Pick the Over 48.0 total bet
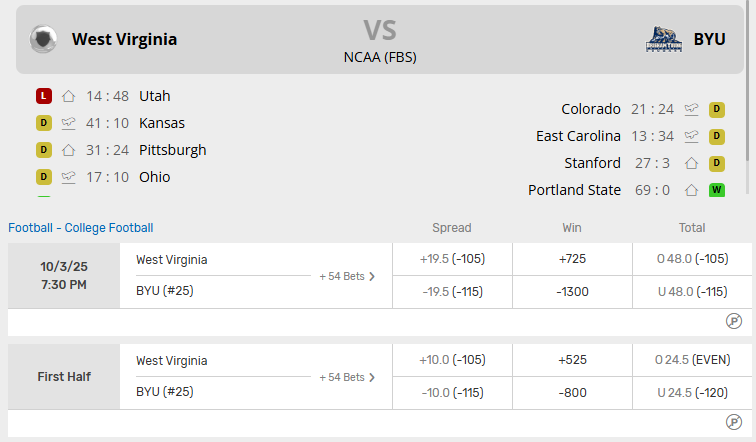Image resolution: width=756 pixels, height=442 pixels. coord(692,259)
